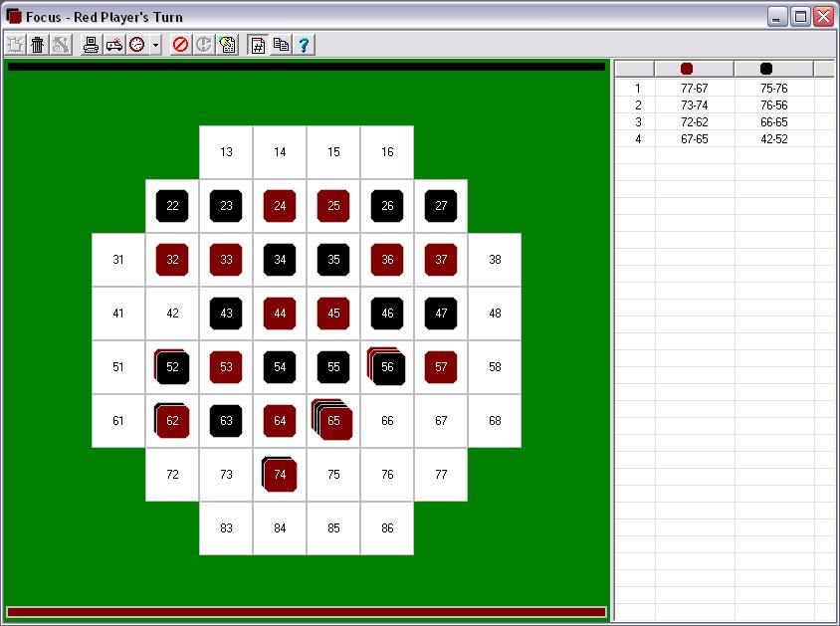The height and width of the screenshot is (626, 840).
Task: Click the copy pages toolbar icon
Action: (x=281, y=45)
